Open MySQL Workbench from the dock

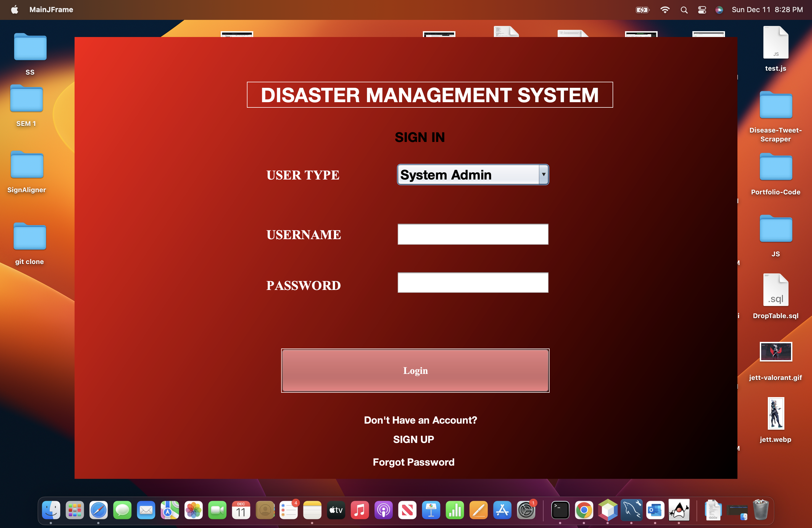(632, 510)
